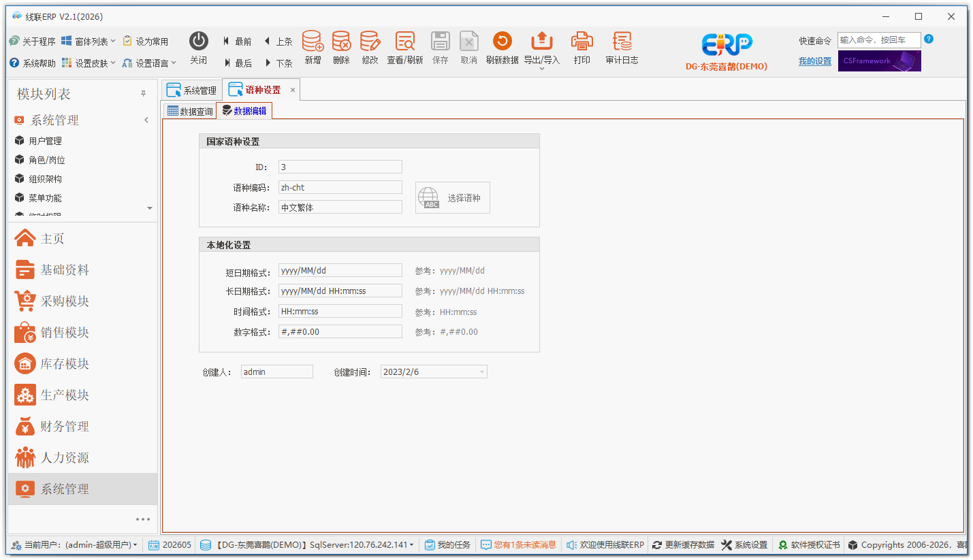Click the 删除 delete record icon

pyautogui.click(x=341, y=42)
